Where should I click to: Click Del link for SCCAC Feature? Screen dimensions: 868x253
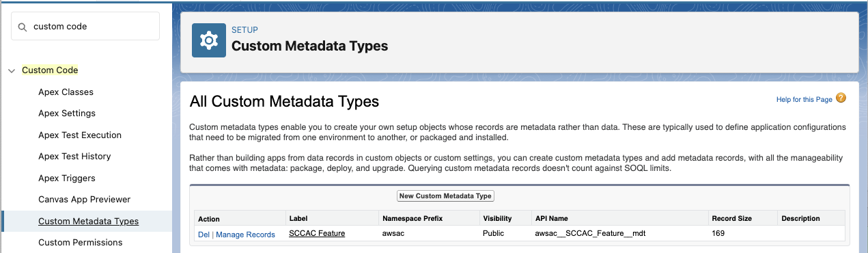204,235
